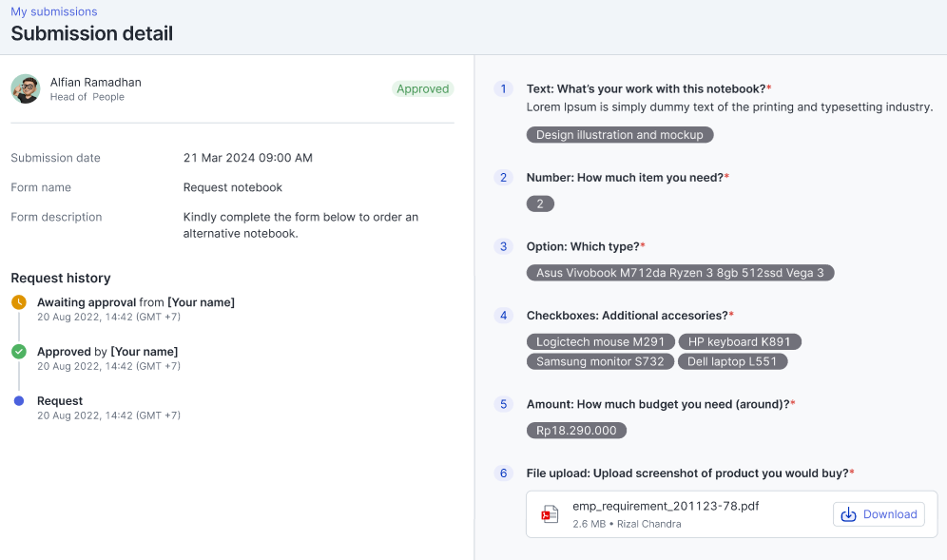Click the Rp18.290.000 amount chip
The image size is (947, 560).
(576, 431)
